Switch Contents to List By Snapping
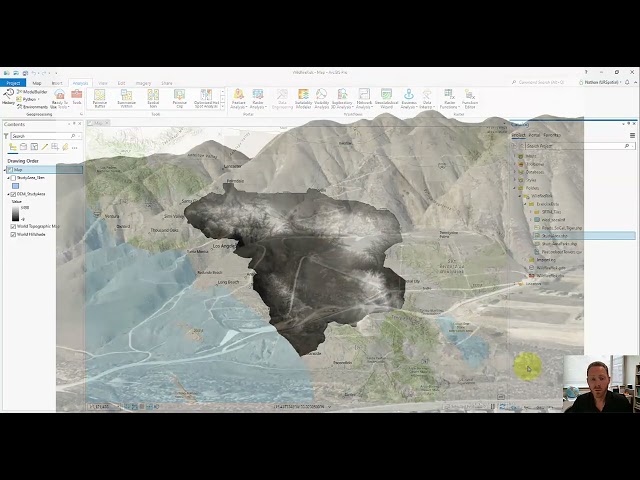This screenshot has height=480, width=640. [x=55, y=147]
